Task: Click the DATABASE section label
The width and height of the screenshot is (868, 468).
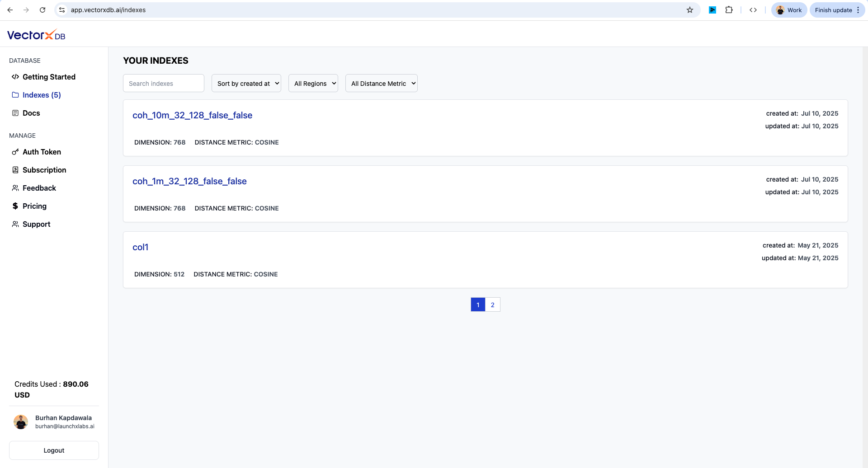Action: click(25, 61)
